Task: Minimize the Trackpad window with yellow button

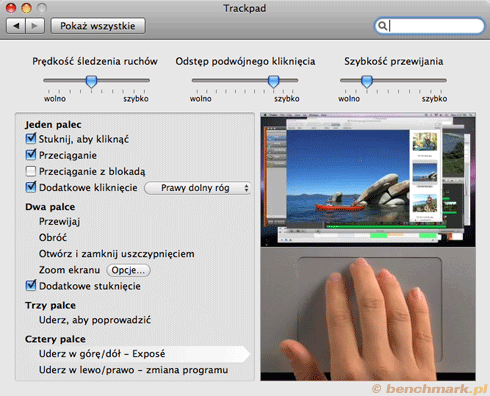Action: pyautogui.click(x=26, y=8)
